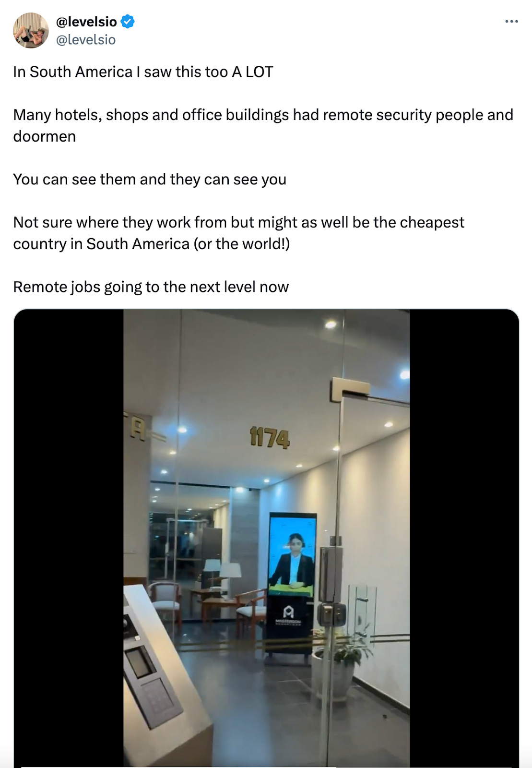This screenshot has height=768, width=532.
Task: Click the kiosk logo below the receptionist
Action: pyautogui.click(x=288, y=614)
